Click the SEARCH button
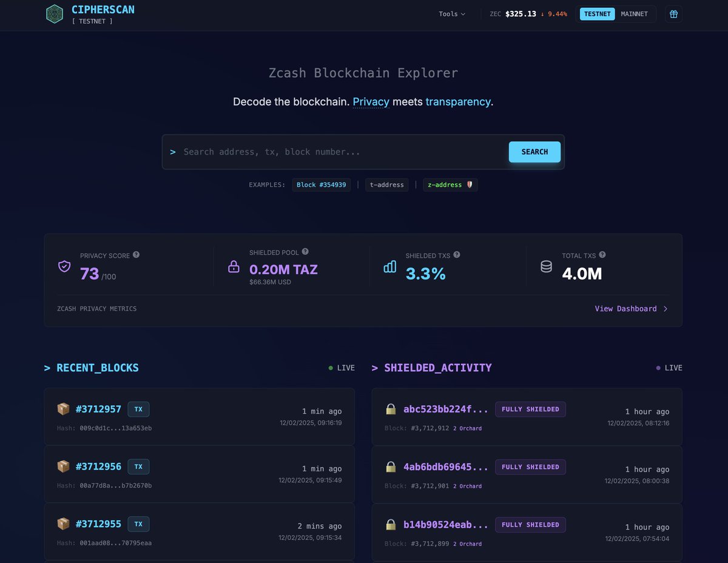This screenshot has width=728, height=563. [x=534, y=152]
